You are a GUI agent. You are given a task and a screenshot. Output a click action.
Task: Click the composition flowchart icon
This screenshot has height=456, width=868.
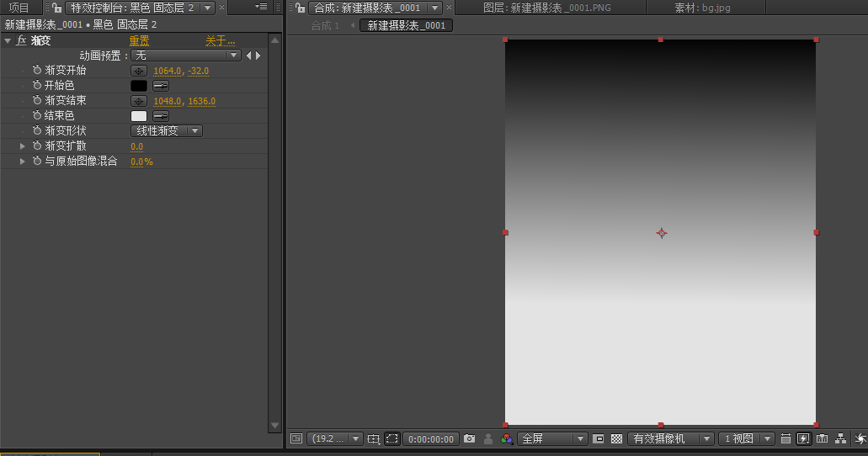pos(840,439)
